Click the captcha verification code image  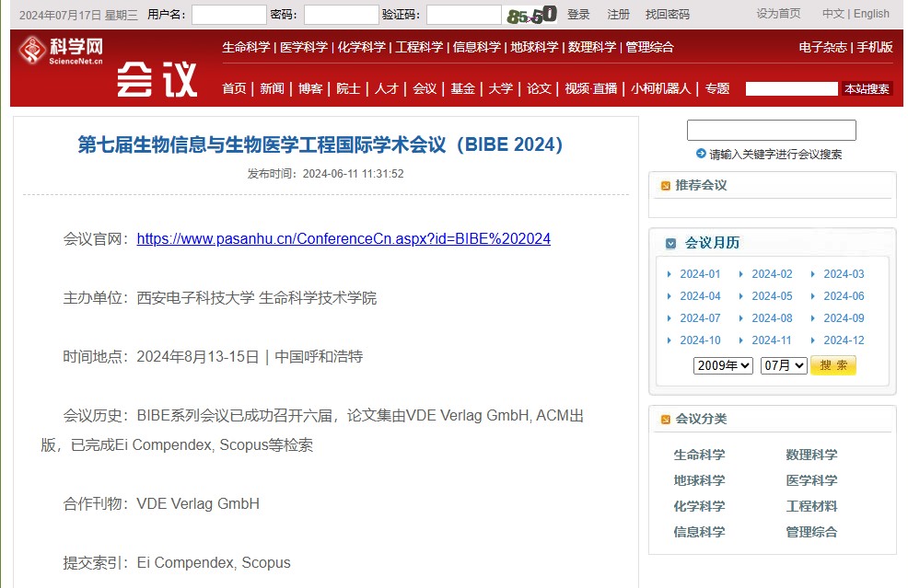(x=531, y=15)
